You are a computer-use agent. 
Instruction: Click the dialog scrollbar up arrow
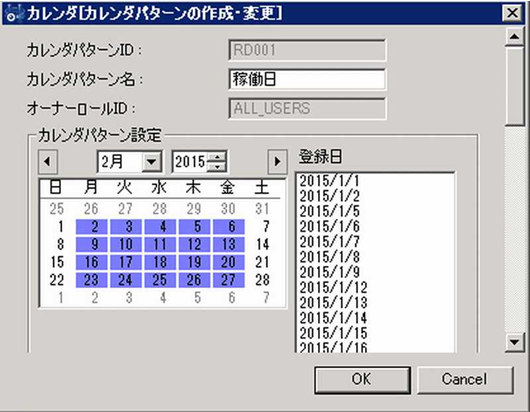[514, 37]
